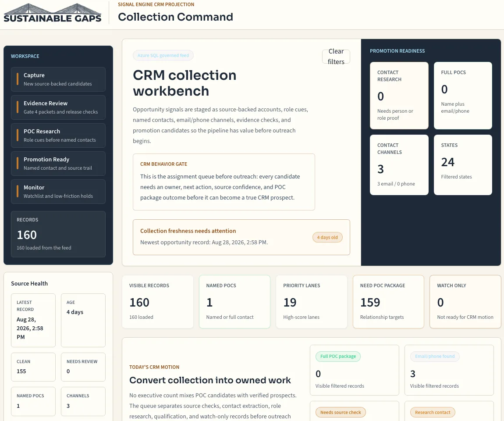Click the Needs source check tag
This screenshot has height=421, width=504.
coord(341,412)
